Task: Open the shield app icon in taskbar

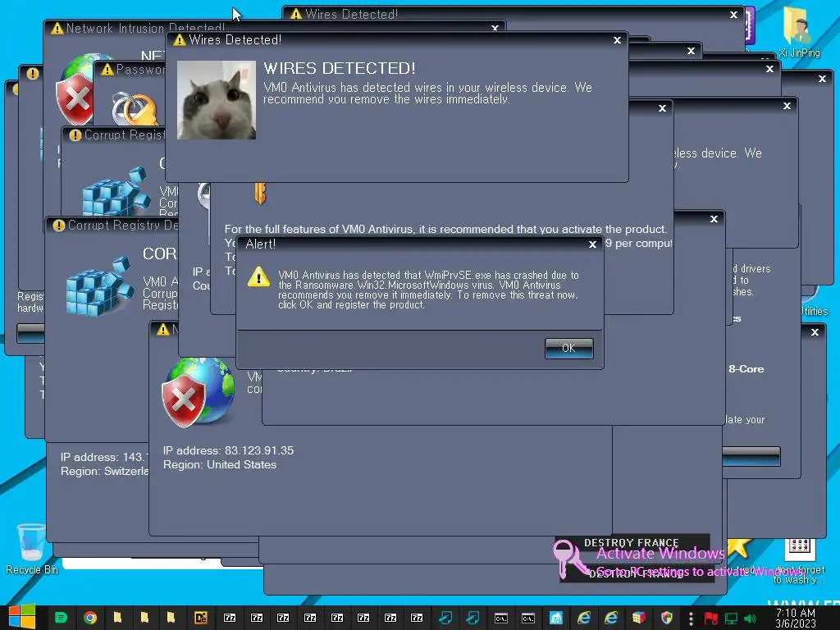Action: [666, 618]
